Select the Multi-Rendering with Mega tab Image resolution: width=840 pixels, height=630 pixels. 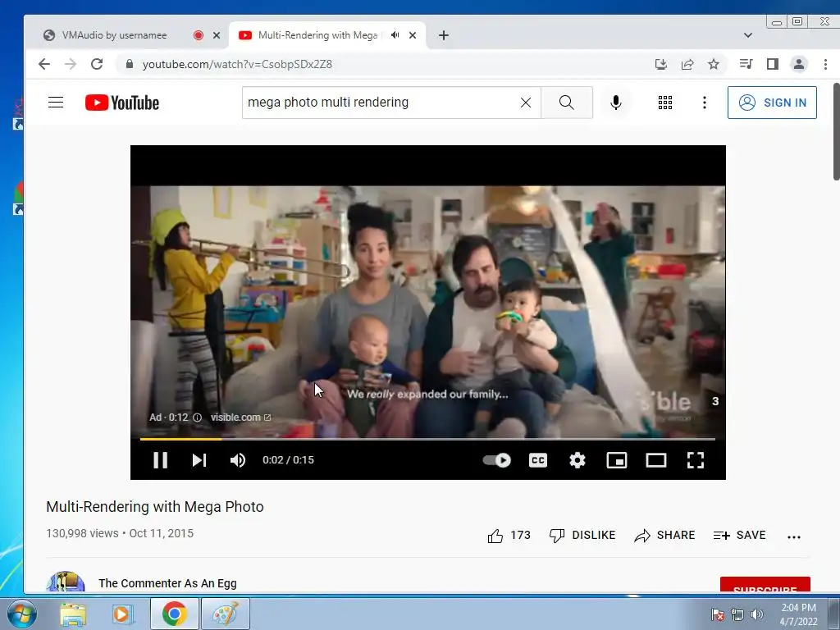click(317, 35)
